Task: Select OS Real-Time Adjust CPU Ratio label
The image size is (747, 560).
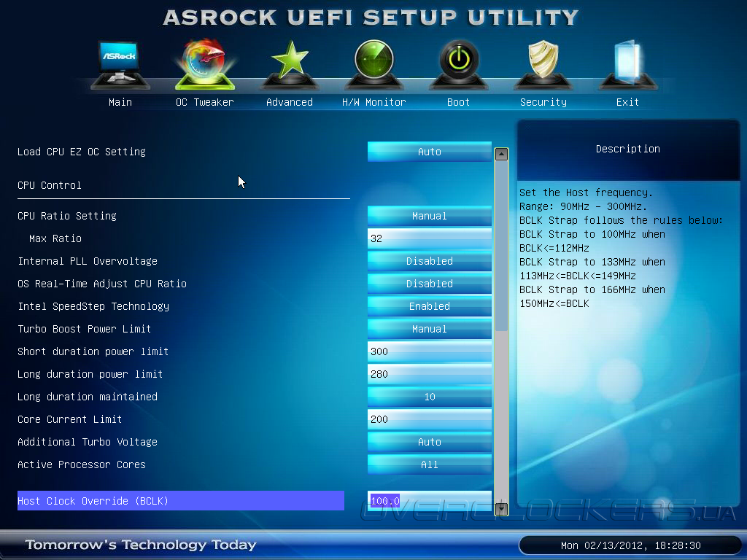Action: 102,284
